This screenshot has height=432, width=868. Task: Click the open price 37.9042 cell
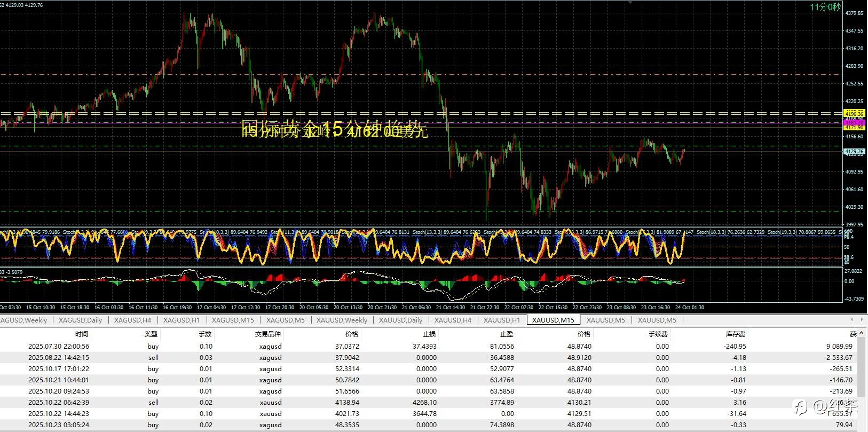coord(347,357)
